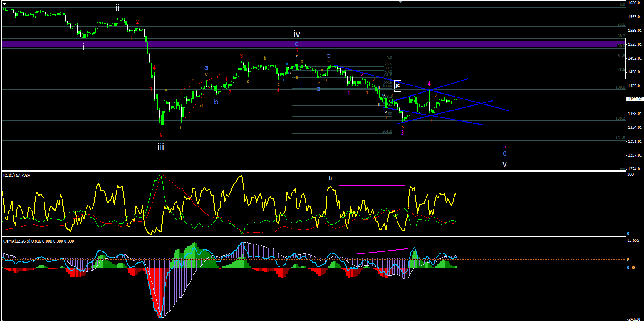Viewport: 644px width, 321px height.
Task: Select the white boxed X marker on chart
Action: coord(397,86)
